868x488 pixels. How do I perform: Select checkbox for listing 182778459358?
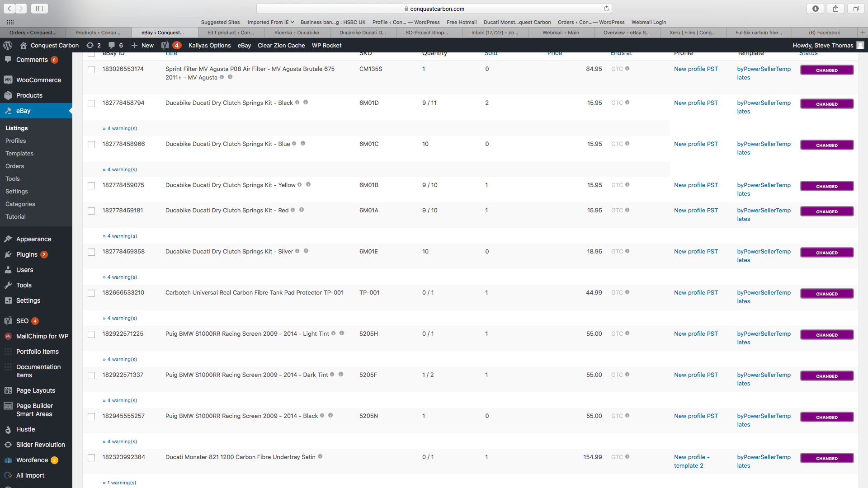91,252
